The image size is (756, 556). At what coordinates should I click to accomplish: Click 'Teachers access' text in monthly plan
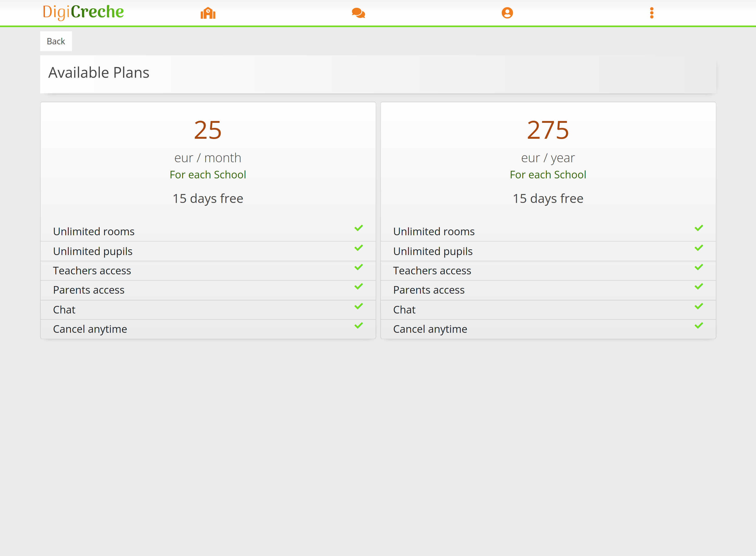(x=92, y=271)
